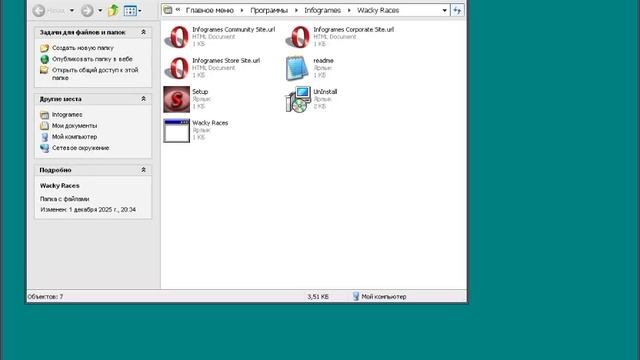Open Infogrames Corporate Site.url Opera icon
The height and width of the screenshot is (360, 640).
click(x=298, y=37)
